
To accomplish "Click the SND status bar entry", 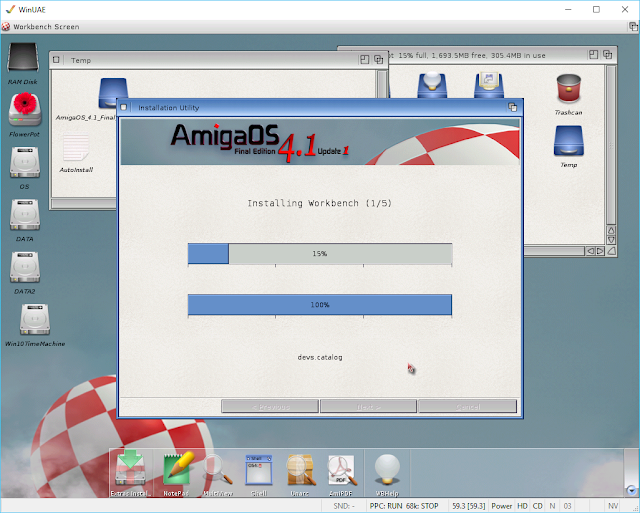I will coord(344,506).
